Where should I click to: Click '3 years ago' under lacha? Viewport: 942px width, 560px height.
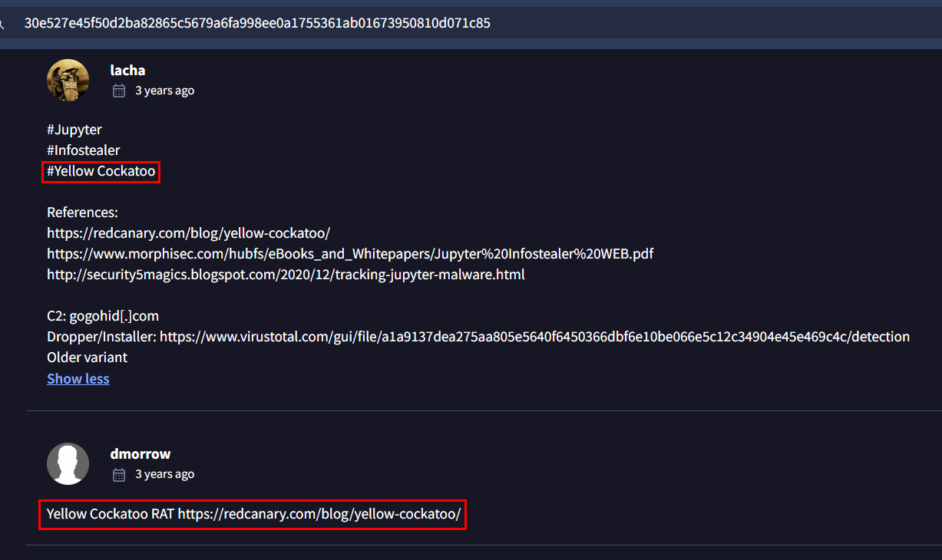click(x=165, y=91)
